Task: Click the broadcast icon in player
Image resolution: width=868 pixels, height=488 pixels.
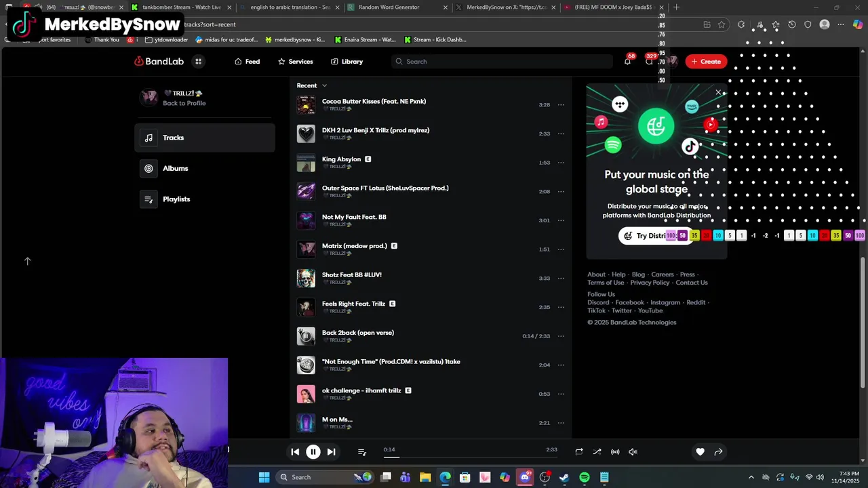Action: click(x=615, y=452)
